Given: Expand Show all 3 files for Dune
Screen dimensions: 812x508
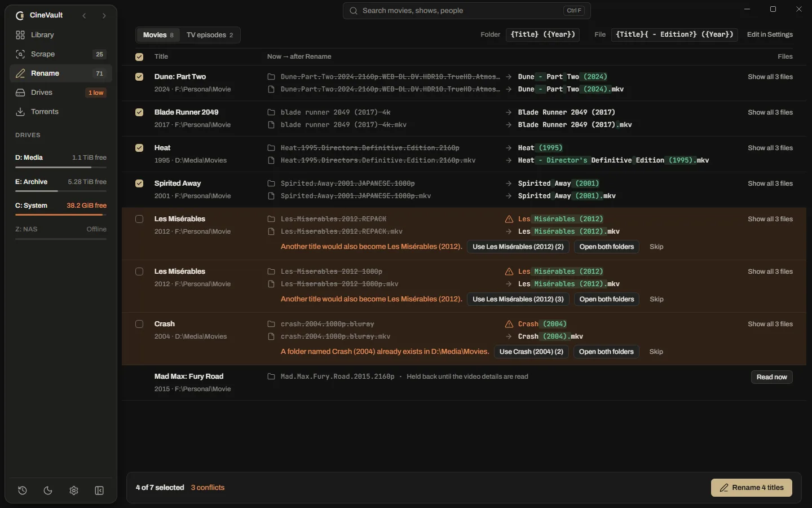Looking at the screenshot, I should point(770,77).
